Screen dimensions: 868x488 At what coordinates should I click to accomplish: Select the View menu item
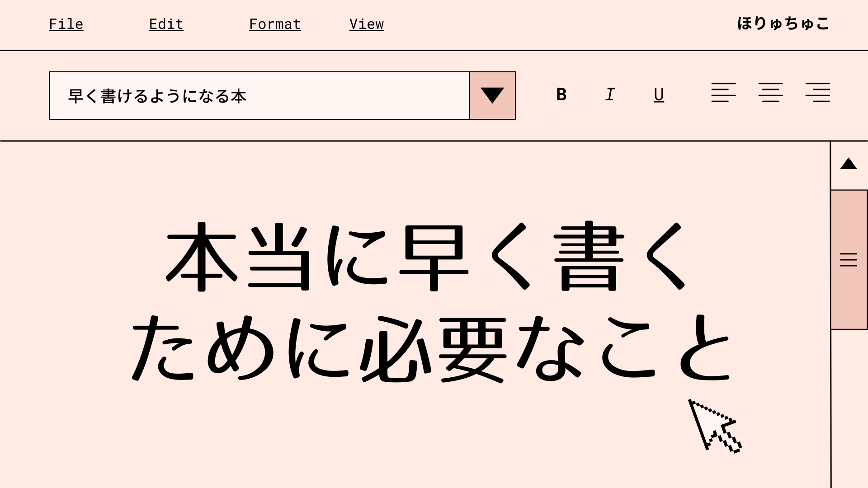[x=367, y=24]
